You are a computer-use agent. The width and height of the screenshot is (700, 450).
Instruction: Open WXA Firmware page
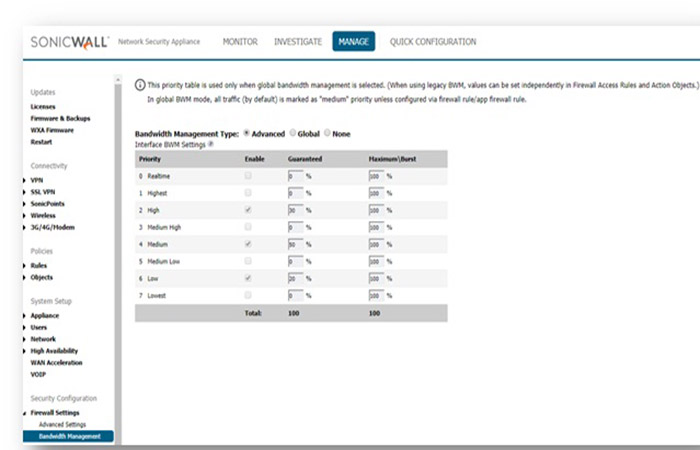pyautogui.click(x=52, y=130)
